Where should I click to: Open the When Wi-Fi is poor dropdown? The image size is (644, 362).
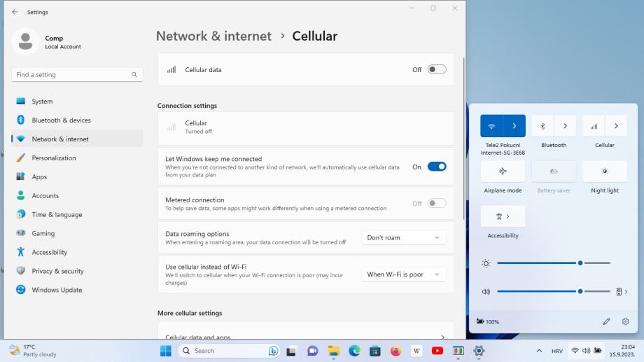tap(403, 274)
